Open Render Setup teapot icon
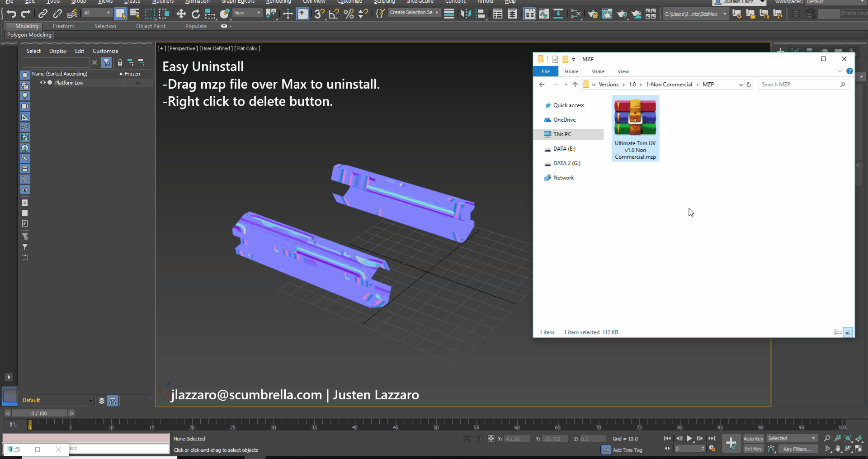This screenshot has height=459, width=868. coord(593,14)
